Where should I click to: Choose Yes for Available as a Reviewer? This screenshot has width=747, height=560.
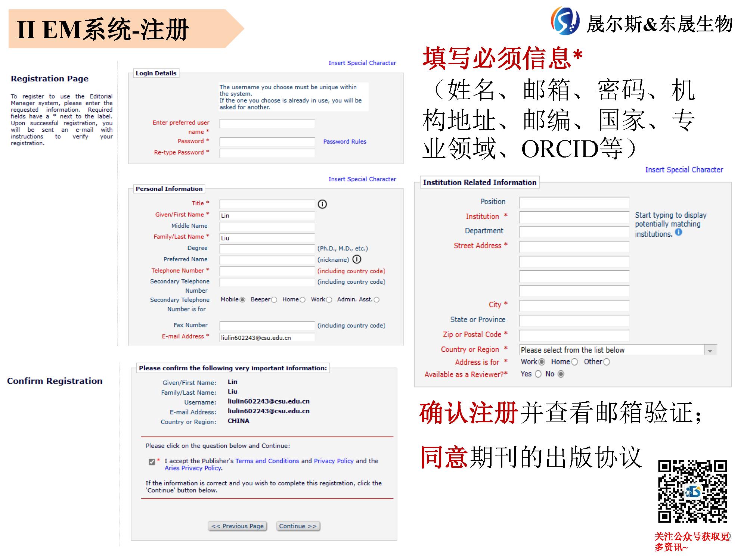pos(538,374)
